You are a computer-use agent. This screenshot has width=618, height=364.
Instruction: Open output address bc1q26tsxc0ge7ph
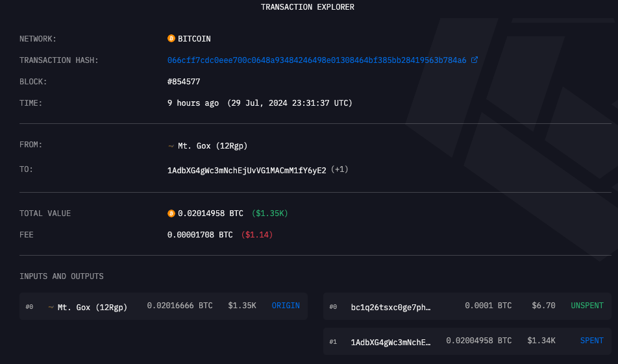(x=391, y=306)
